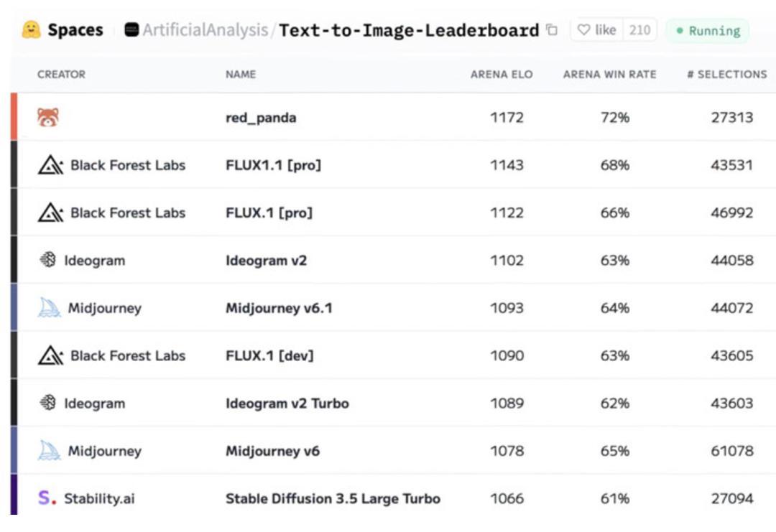Sort by the Arena ELO column header
The height and width of the screenshot is (532, 776).
pos(502,74)
